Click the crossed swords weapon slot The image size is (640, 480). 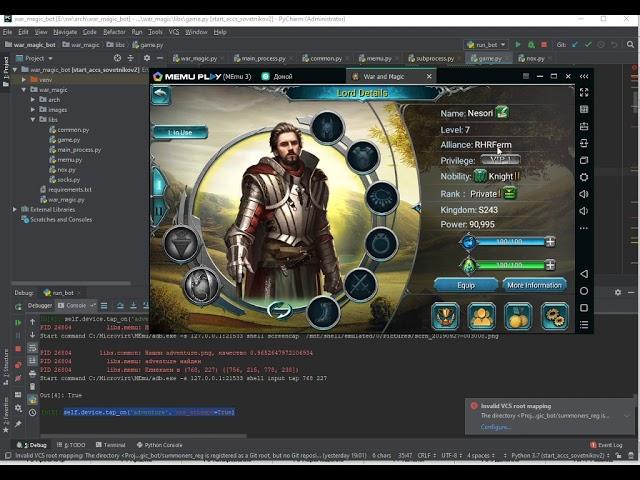pyautogui.click(x=360, y=284)
